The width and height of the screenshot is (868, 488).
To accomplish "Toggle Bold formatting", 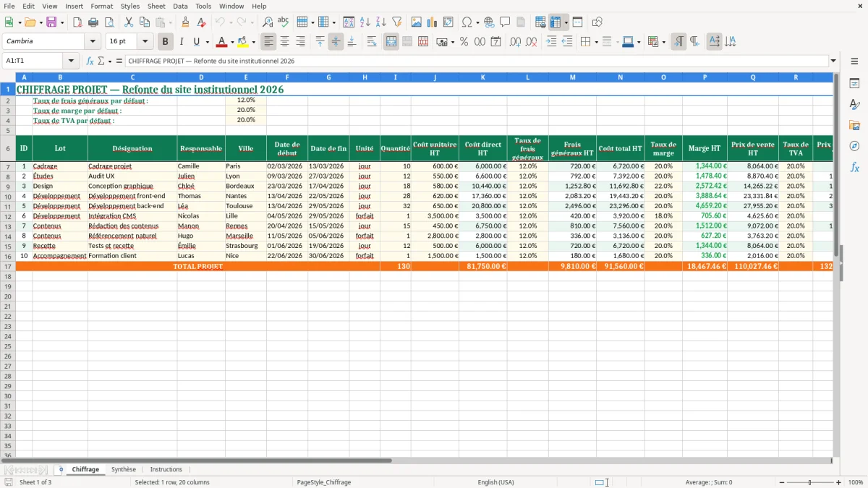I will coord(166,42).
